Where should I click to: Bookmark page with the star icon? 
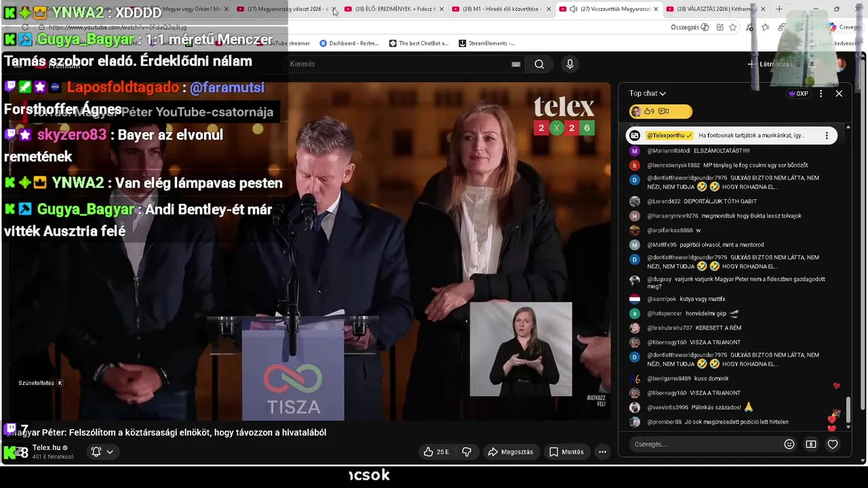point(733,27)
